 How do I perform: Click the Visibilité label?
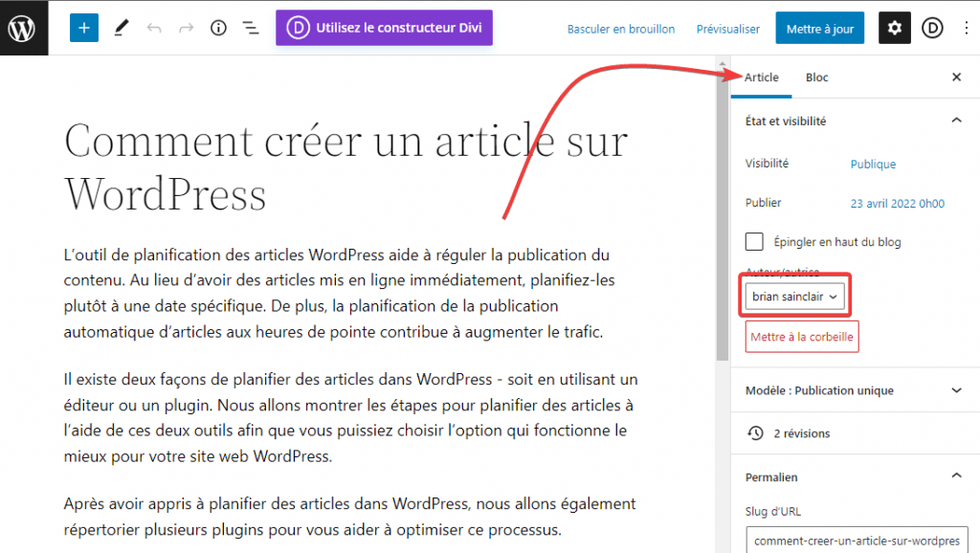767,163
